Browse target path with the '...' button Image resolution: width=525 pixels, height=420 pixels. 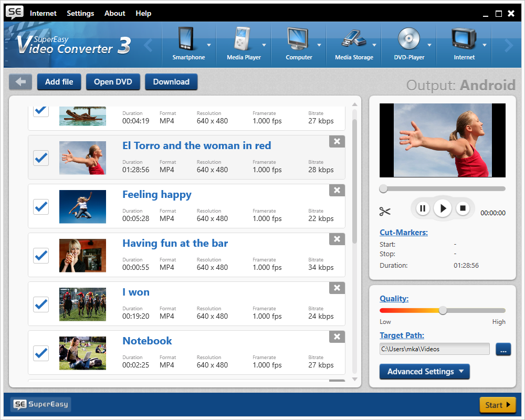[503, 349]
